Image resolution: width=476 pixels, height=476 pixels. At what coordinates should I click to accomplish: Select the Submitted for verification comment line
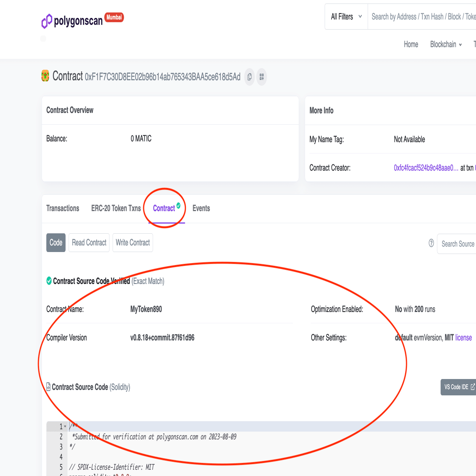point(154,437)
